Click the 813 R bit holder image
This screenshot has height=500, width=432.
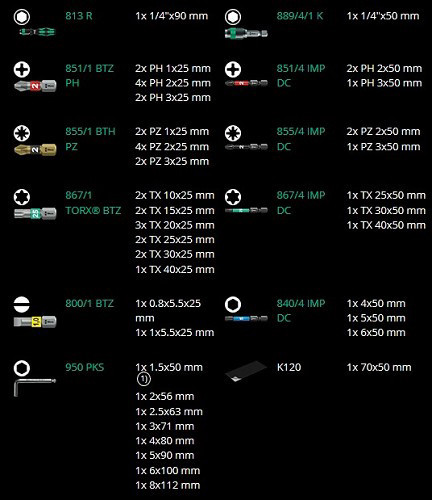pos(37,32)
